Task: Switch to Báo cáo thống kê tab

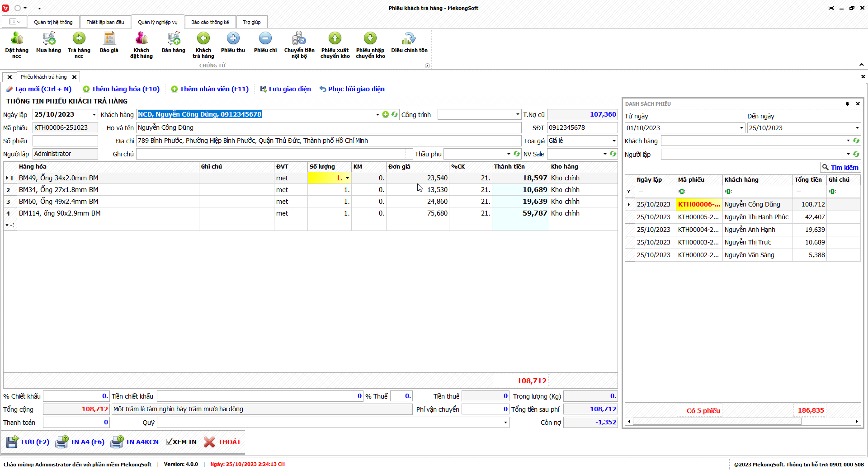Action: 210,22
